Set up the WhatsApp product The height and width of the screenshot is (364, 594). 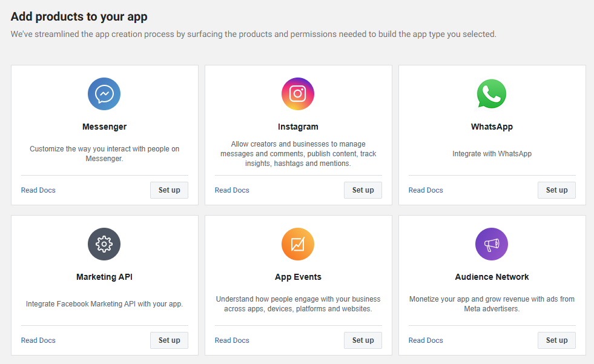556,190
